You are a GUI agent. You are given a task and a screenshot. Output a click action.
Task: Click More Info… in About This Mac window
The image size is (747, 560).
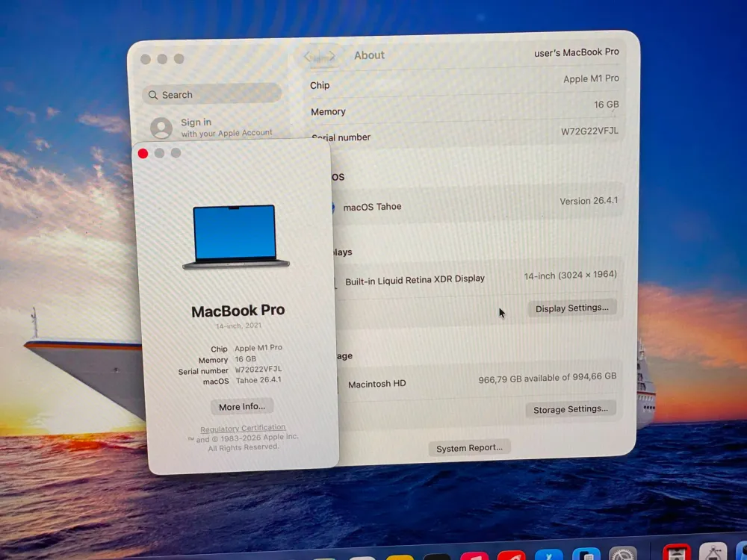coord(242,407)
